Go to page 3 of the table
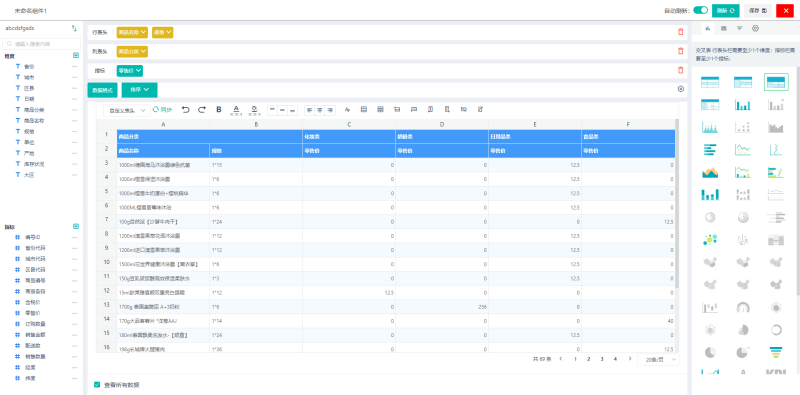 point(602,359)
